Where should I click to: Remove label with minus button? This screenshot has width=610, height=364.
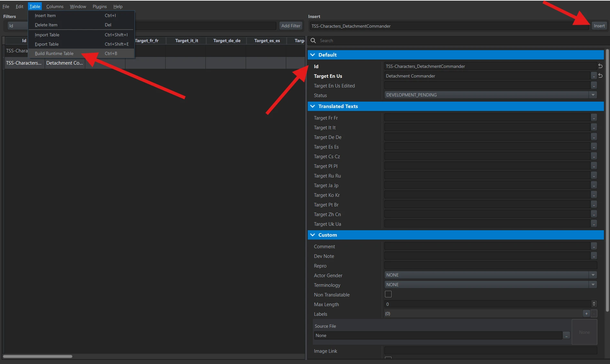coord(594,314)
